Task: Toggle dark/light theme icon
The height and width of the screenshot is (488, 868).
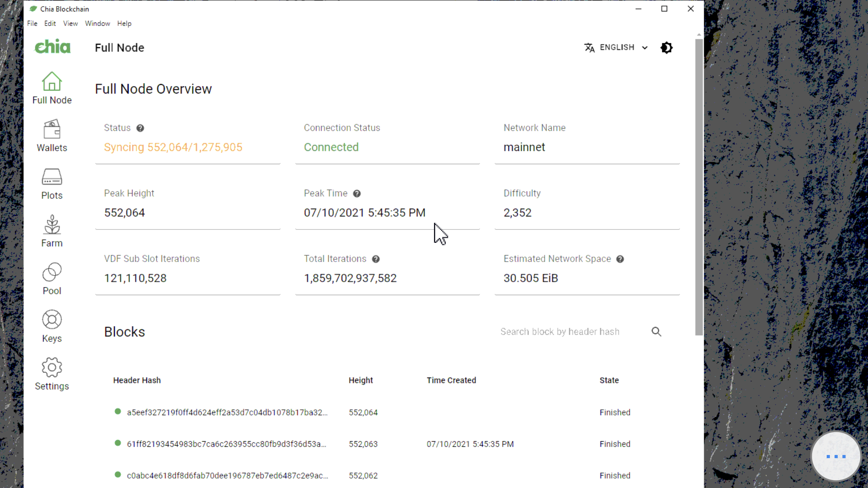Action: pyautogui.click(x=666, y=48)
